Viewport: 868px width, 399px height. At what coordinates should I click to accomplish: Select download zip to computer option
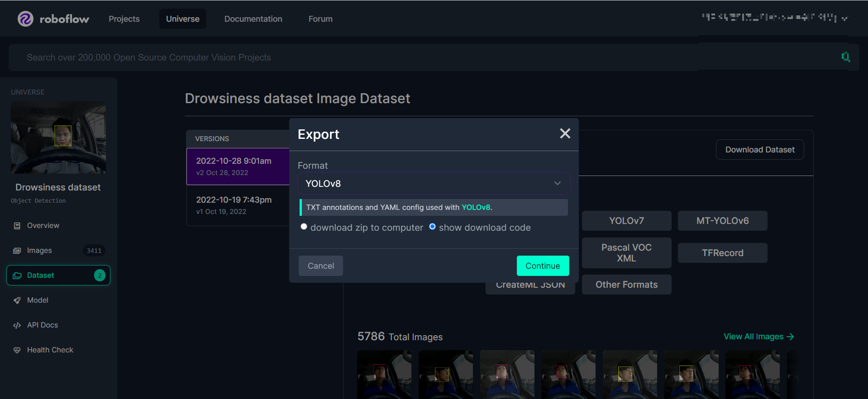click(304, 227)
